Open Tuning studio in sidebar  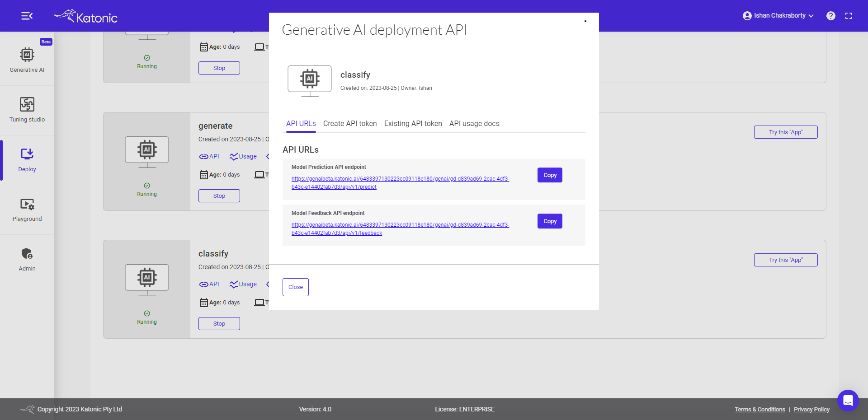pos(27,110)
